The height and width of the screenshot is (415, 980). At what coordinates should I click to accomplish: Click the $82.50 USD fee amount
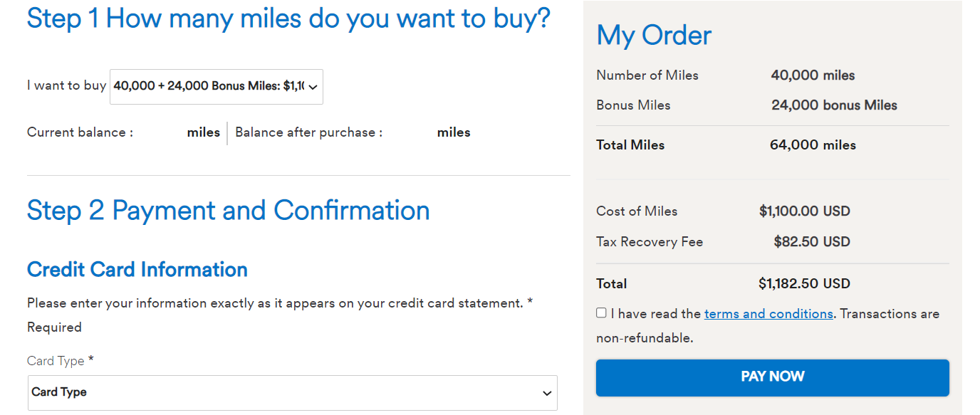[x=812, y=242]
